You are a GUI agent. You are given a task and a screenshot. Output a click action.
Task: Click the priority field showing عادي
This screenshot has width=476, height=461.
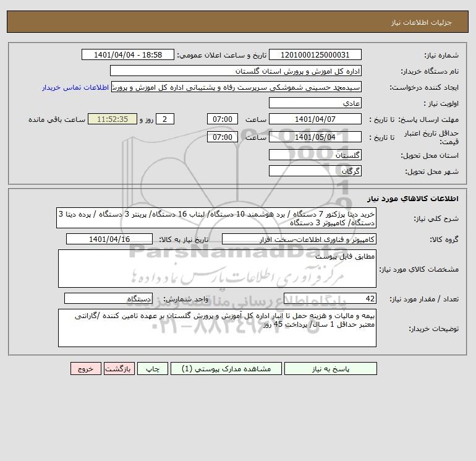point(315,103)
